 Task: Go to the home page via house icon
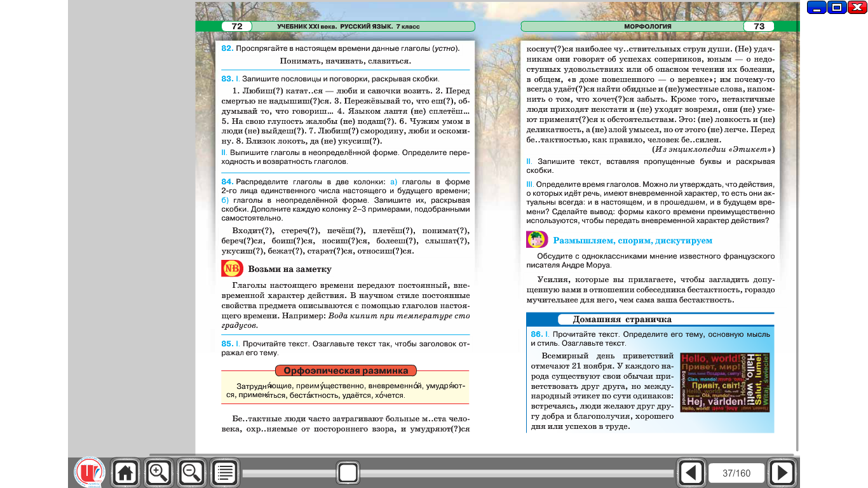[x=125, y=473]
